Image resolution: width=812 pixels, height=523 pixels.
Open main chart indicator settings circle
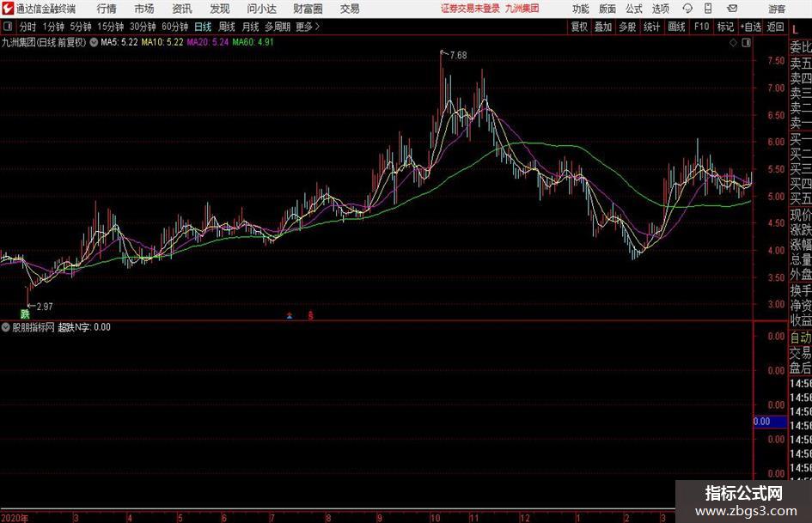pos(94,42)
